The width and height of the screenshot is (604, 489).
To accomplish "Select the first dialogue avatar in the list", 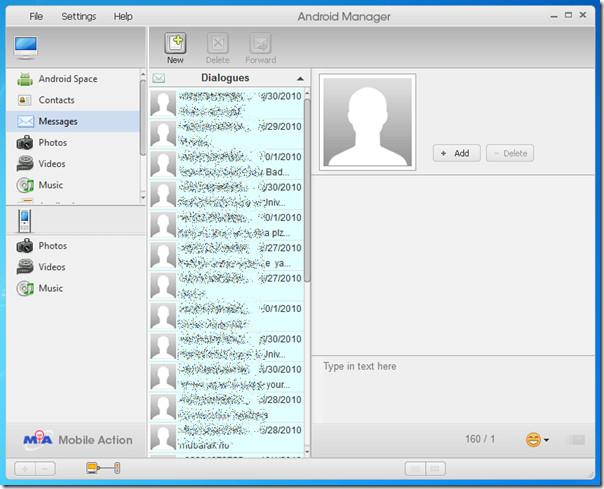I will click(x=163, y=103).
